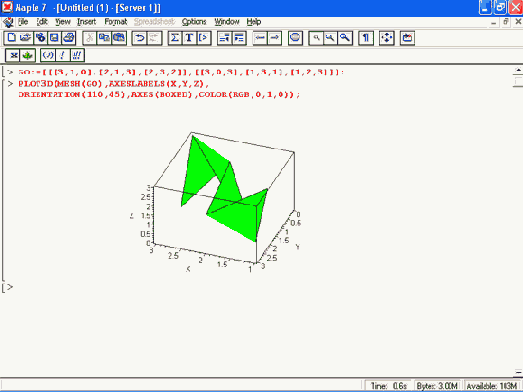
Task: Open the Insert menu
Action: click(x=86, y=22)
